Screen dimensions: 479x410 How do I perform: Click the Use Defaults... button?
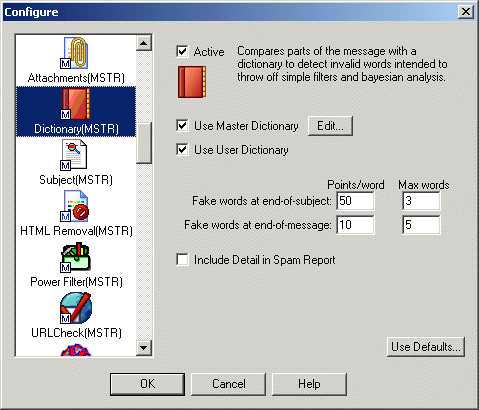tap(426, 347)
